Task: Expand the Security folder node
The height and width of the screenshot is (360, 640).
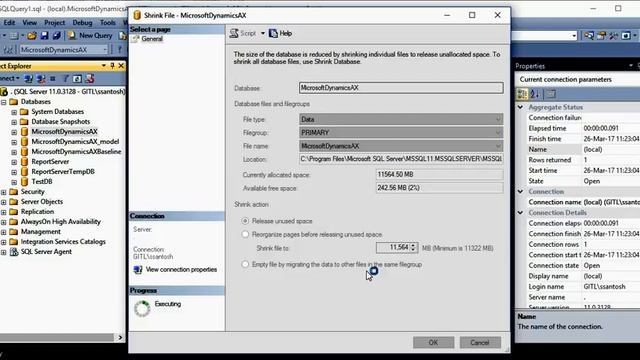Action: click(4, 192)
